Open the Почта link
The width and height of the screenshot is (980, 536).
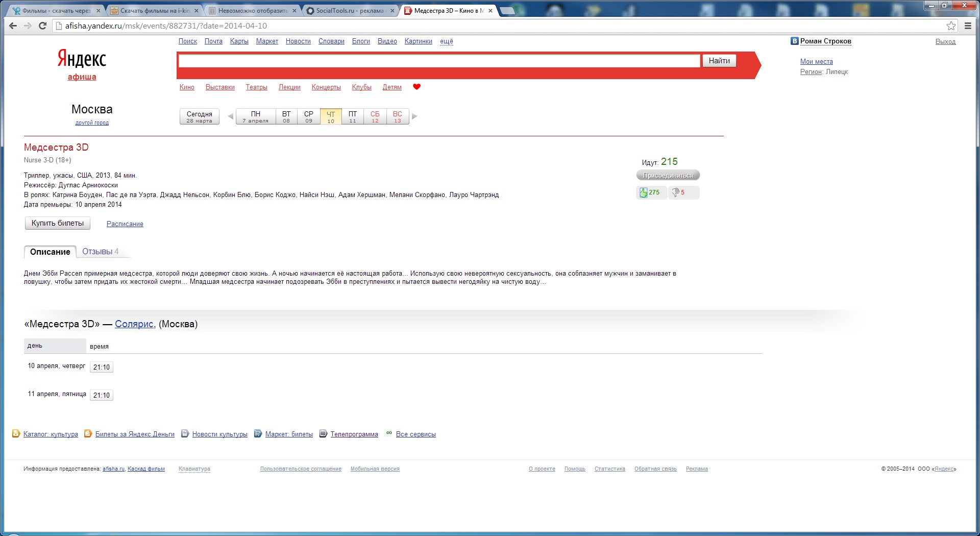213,41
